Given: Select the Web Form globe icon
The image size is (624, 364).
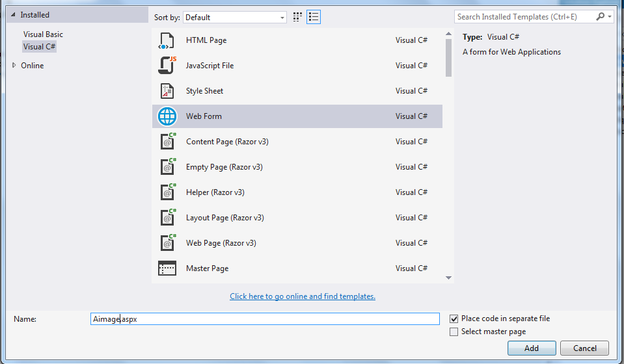Looking at the screenshot, I should (x=167, y=116).
